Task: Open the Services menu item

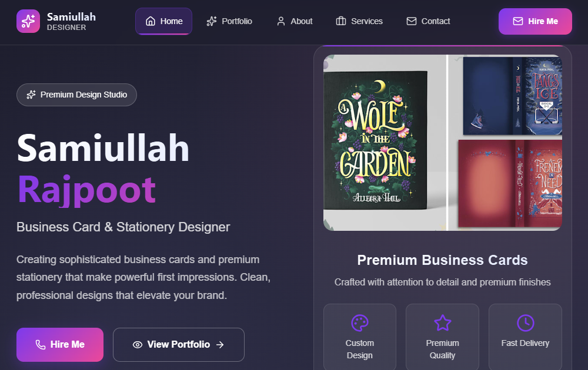Action: click(359, 21)
